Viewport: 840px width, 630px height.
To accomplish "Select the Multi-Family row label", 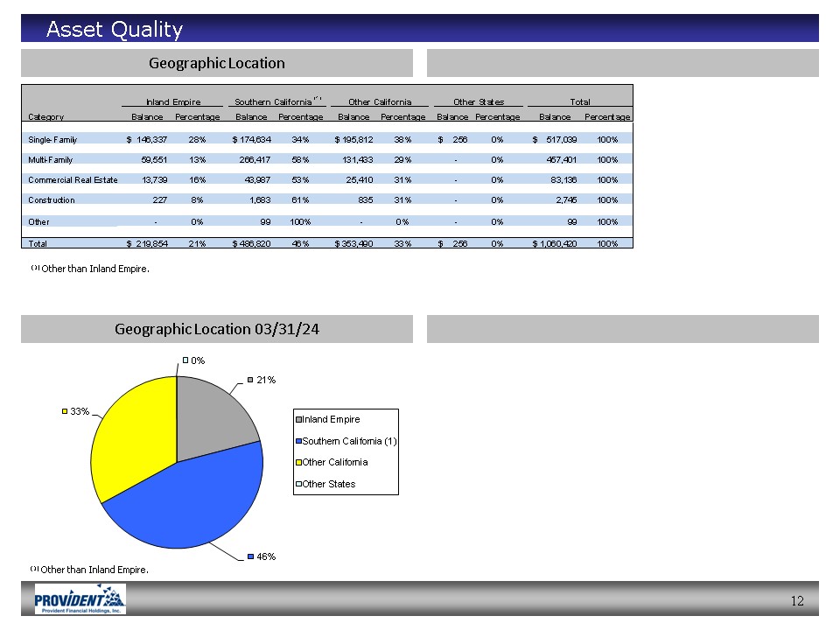I will (x=51, y=160).
